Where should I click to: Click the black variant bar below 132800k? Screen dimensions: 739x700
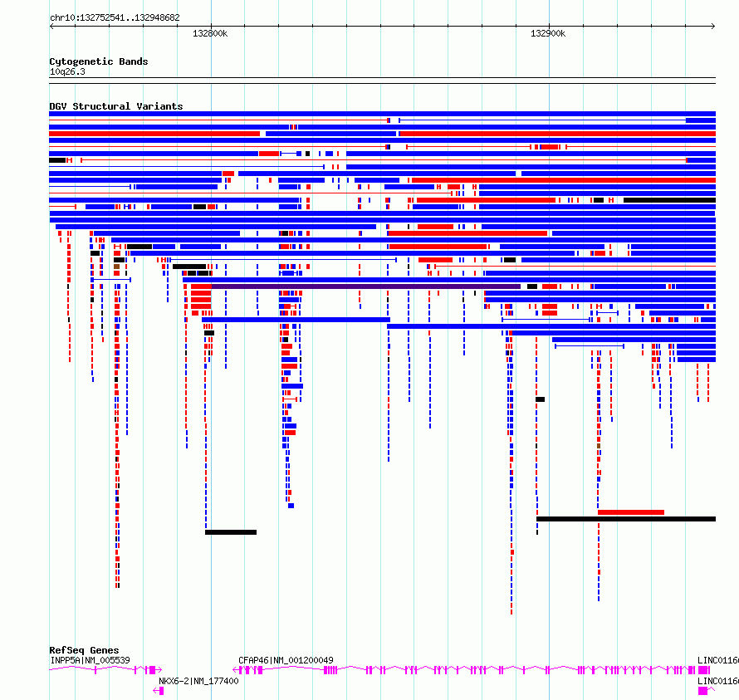click(x=231, y=532)
